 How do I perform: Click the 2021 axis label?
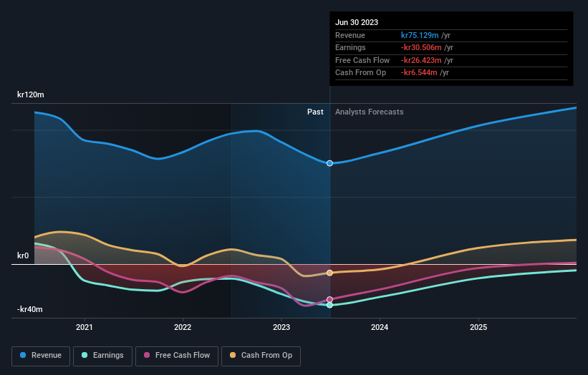[x=85, y=327]
